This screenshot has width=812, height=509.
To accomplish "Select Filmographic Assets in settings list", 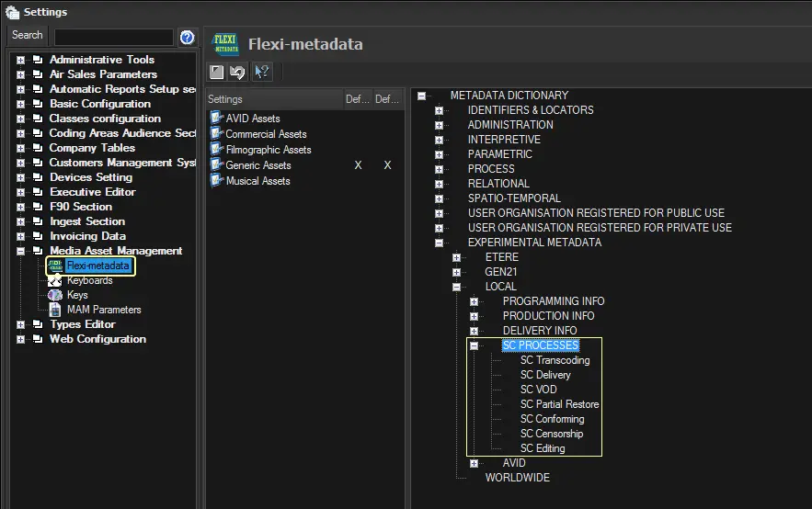I will pyautogui.click(x=268, y=150).
